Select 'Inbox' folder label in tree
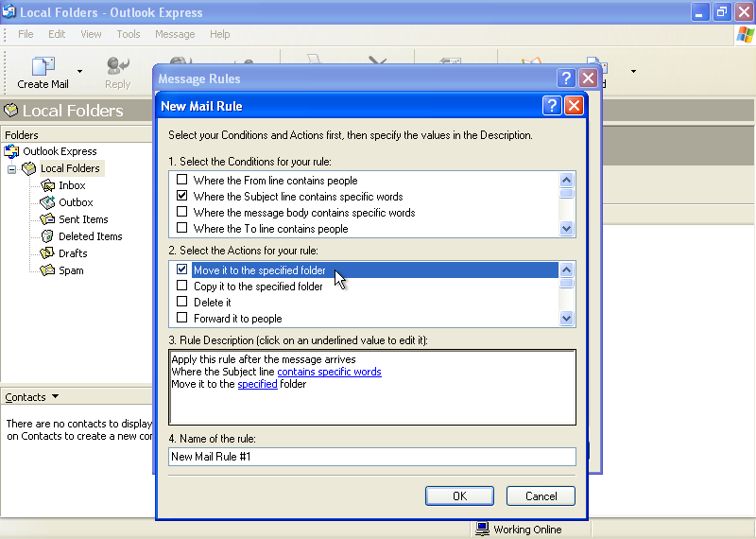Viewport: 756px width, 539px height. 72,185
